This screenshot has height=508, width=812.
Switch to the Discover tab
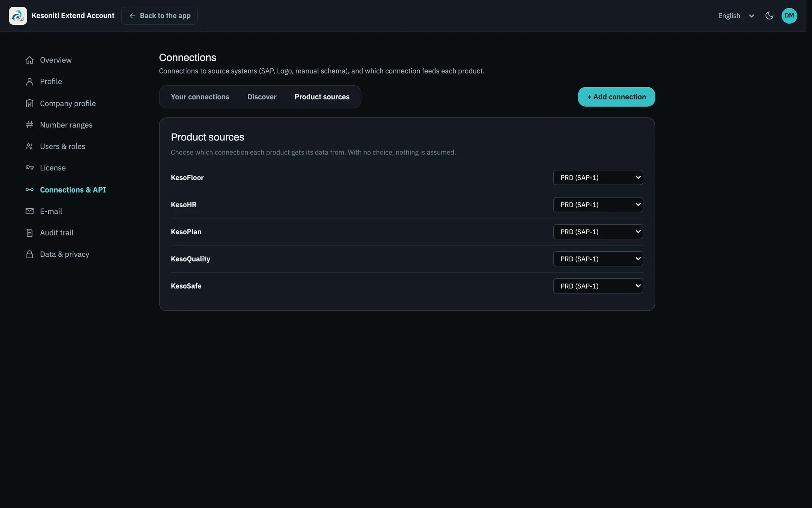click(262, 97)
